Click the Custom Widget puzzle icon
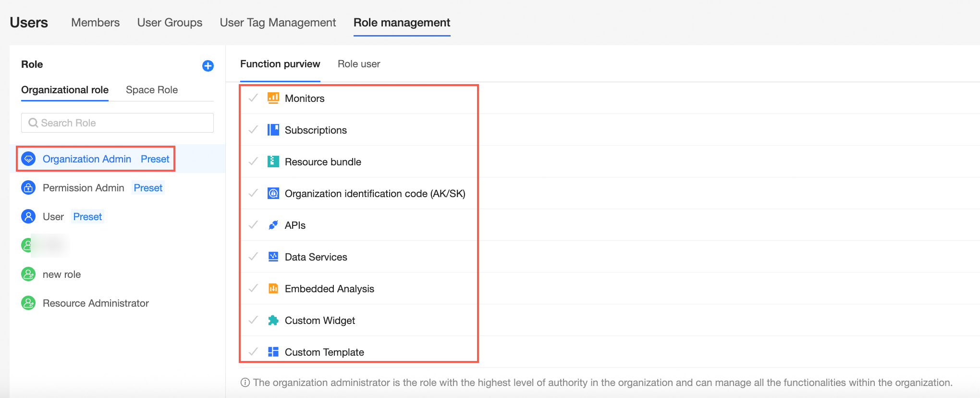The height and width of the screenshot is (398, 980). 273,320
